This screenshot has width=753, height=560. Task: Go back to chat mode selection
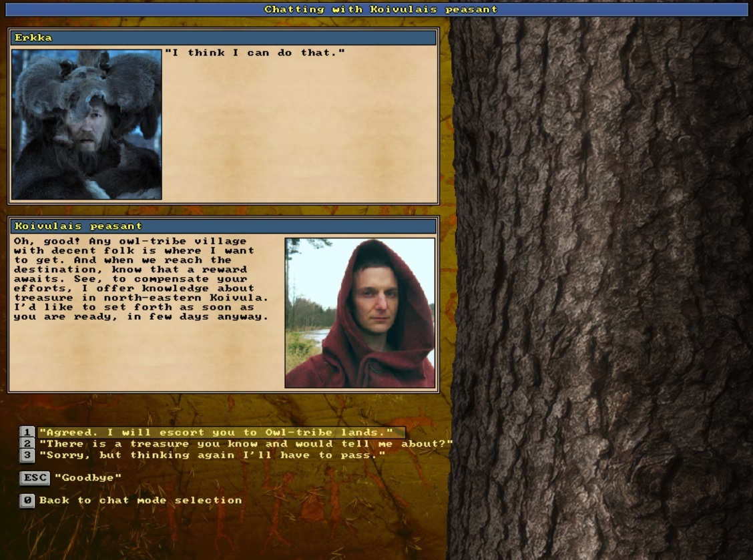(x=141, y=501)
